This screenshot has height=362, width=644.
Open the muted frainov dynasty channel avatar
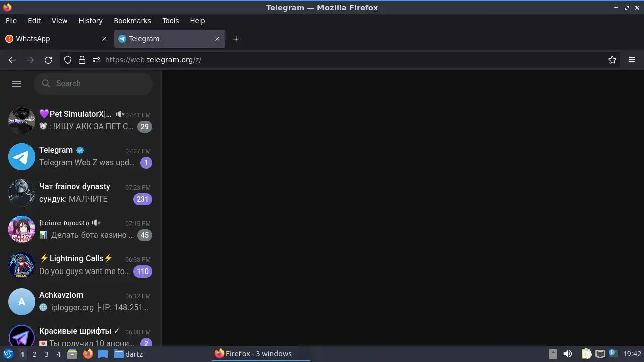pyautogui.click(x=22, y=229)
